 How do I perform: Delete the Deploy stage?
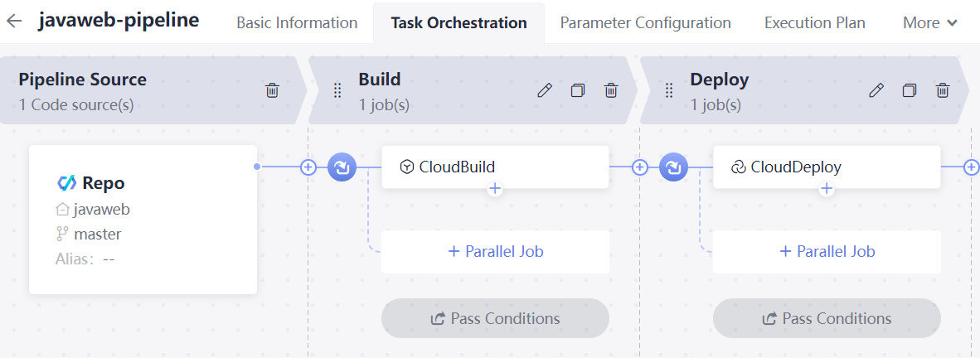point(943,90)
